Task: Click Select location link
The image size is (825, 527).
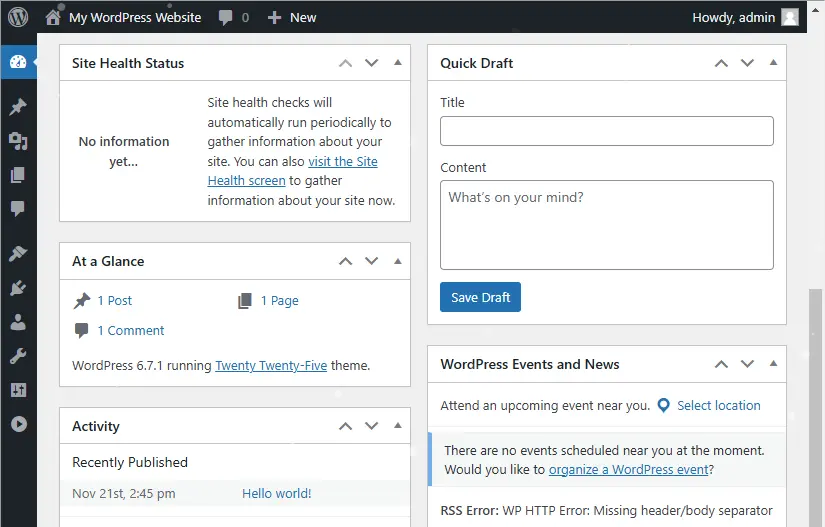Action: coord(719,406)
